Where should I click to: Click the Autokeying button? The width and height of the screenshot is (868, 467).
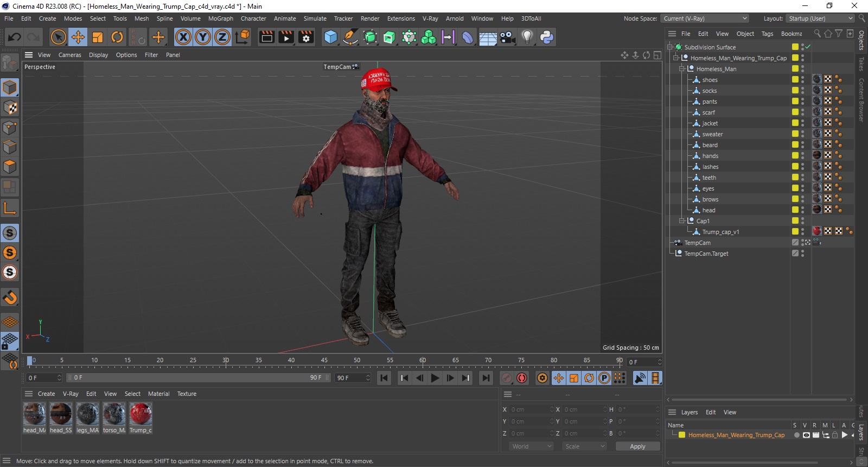click(x=522, y=378)
